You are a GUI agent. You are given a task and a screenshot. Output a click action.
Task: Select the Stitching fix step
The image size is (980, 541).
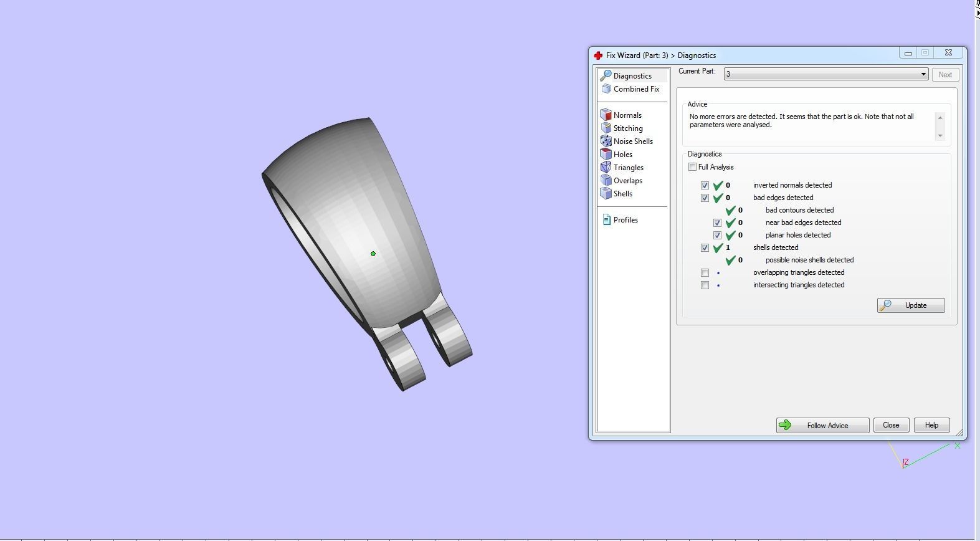coord(628,128)
